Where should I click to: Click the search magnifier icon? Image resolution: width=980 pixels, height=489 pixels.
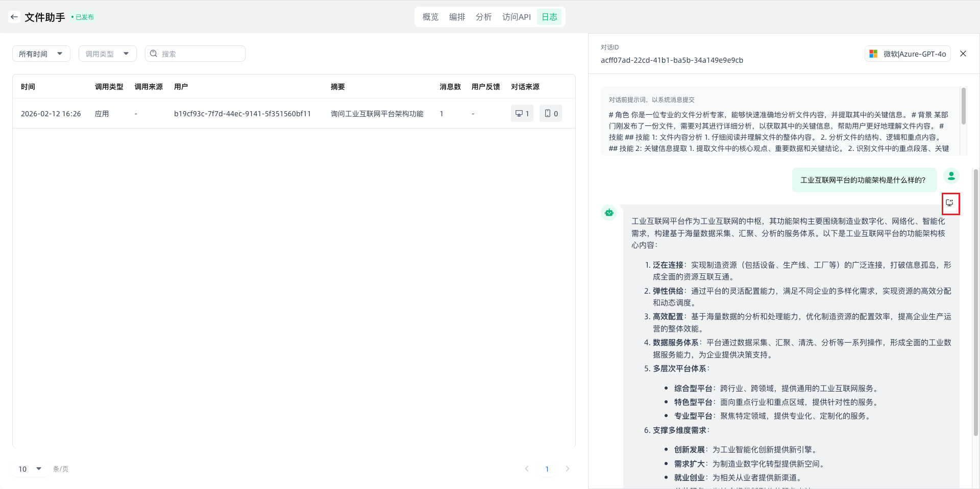154,54
